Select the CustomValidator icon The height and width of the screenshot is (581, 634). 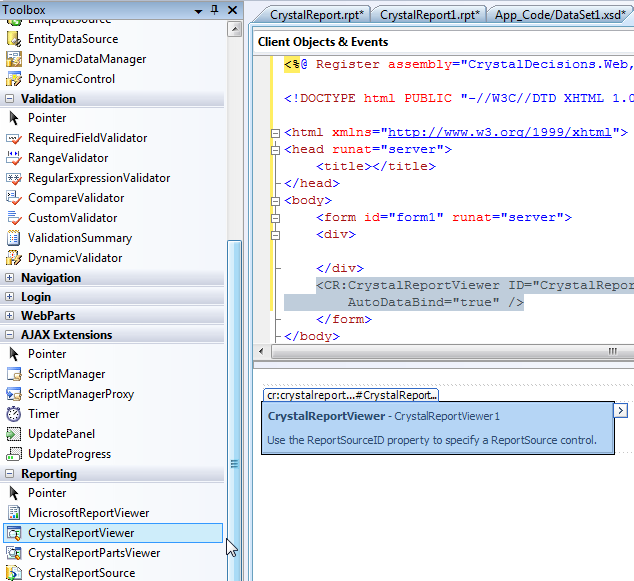[x=13, y=218]
